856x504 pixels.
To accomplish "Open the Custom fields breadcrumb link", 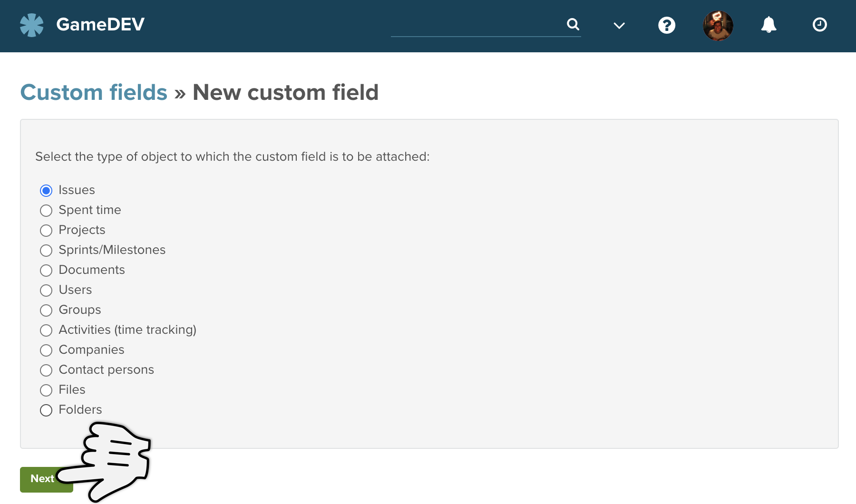I will tap(94, 92).
